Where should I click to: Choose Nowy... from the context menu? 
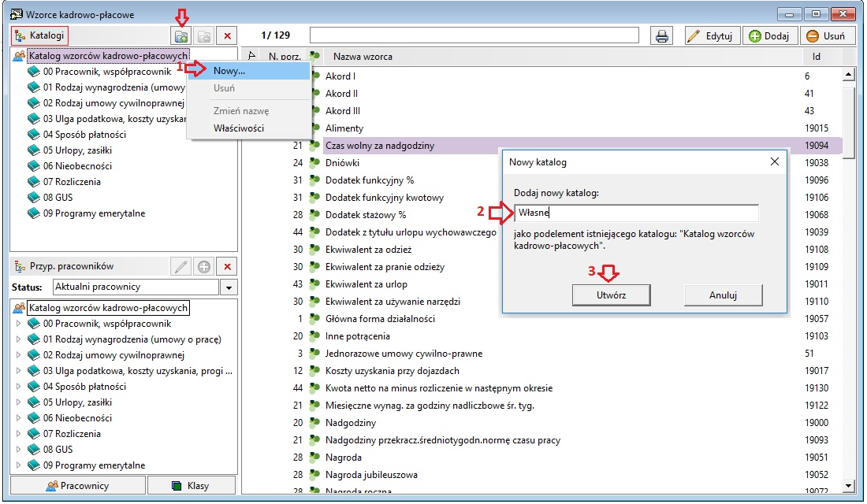pyautogui.click(x=249, y=71)
